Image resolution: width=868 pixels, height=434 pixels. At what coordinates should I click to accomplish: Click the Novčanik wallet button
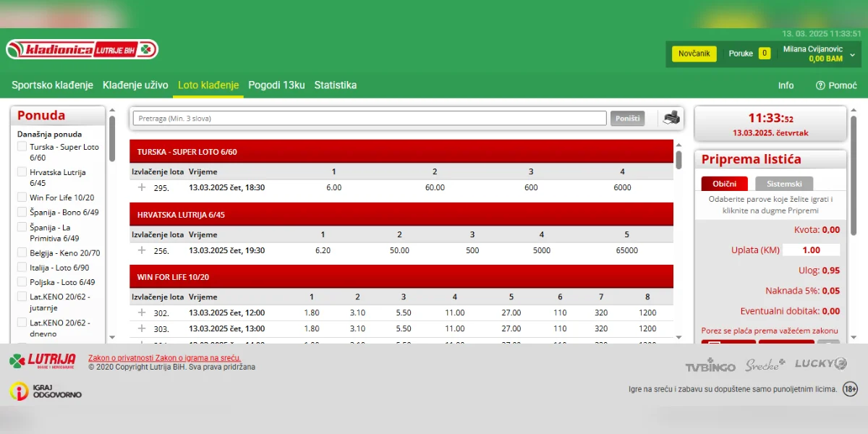(694, 54)
